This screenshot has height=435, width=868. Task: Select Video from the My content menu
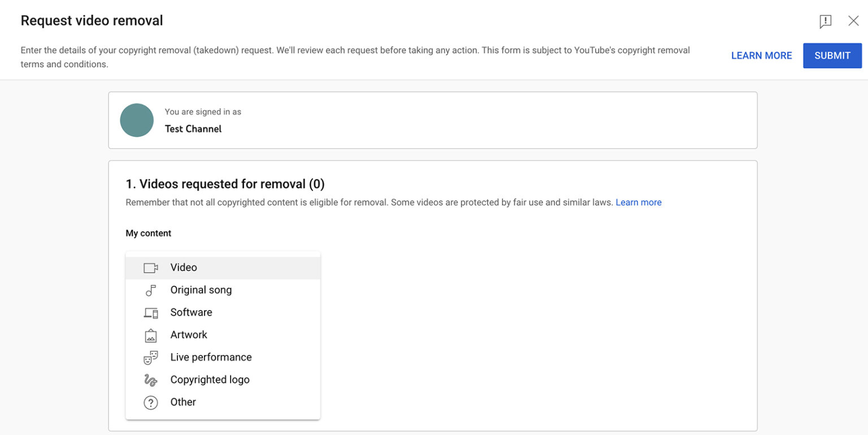(183, 268)
